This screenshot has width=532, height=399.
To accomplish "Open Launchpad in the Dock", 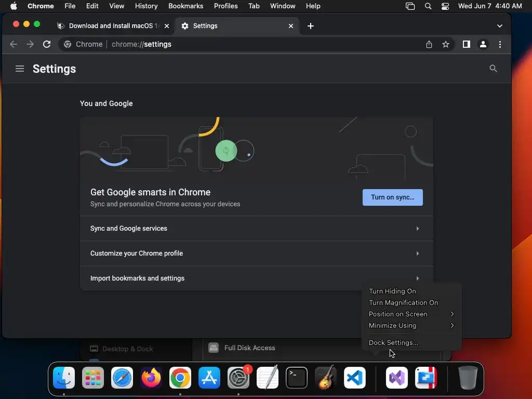I will point(93,378).
